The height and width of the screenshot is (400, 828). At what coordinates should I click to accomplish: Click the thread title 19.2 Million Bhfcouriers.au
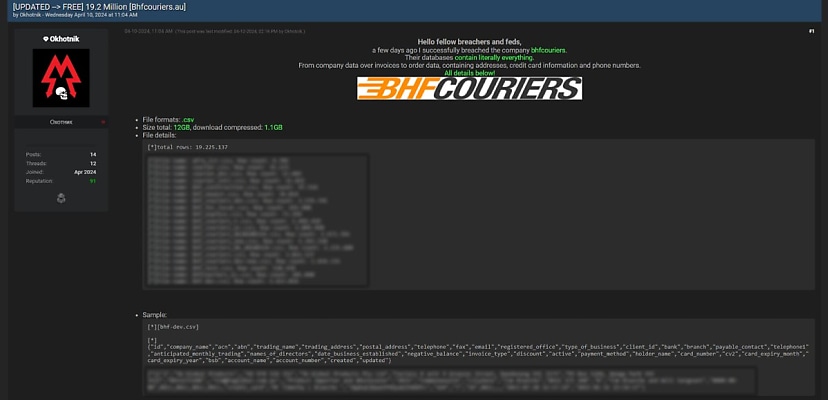[99, 7]
